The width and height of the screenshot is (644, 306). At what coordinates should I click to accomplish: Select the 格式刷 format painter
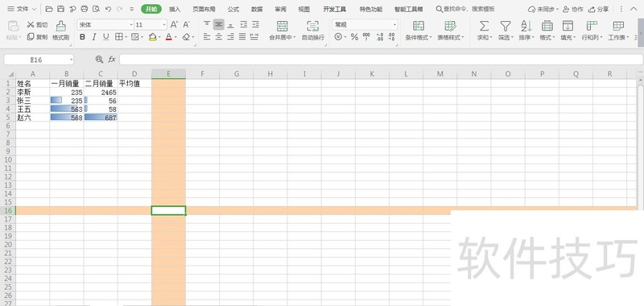point(61,31)
